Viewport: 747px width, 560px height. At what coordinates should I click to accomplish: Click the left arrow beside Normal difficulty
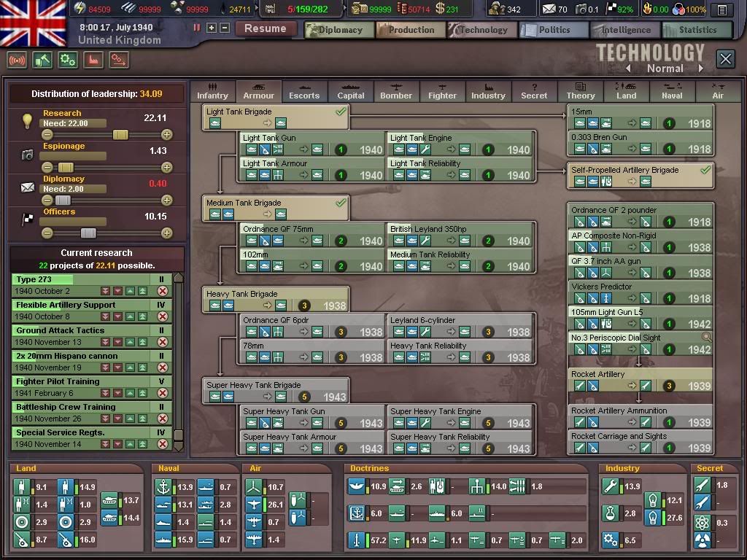click(629, 69)
